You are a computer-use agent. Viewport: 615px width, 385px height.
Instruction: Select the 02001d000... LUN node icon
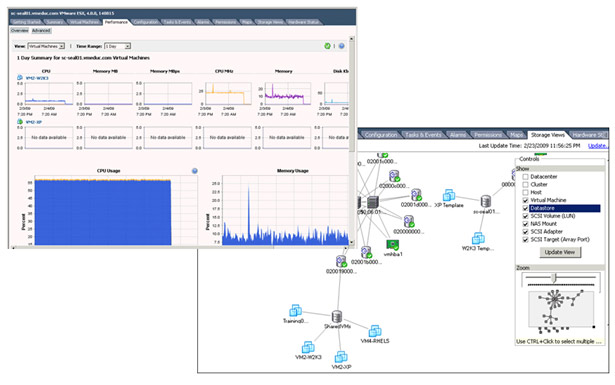(416, 195)
